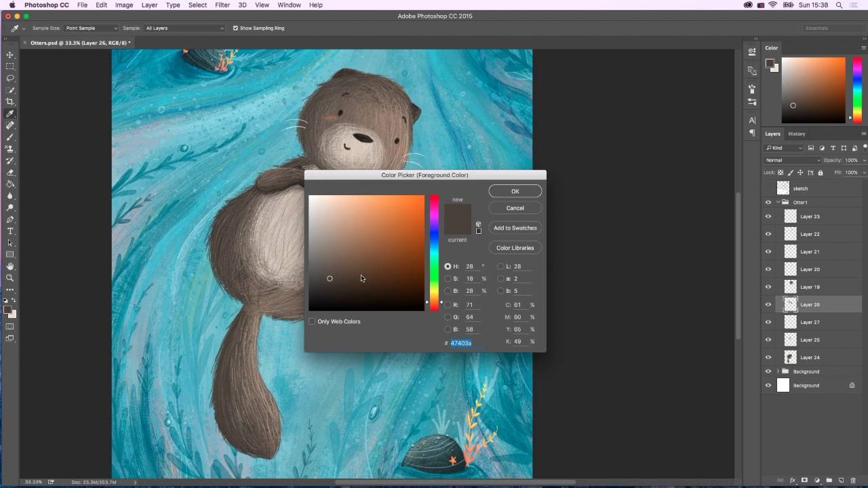Hide the locked Background layer eye
Screen dimensions: 868x488
[768, 386]
